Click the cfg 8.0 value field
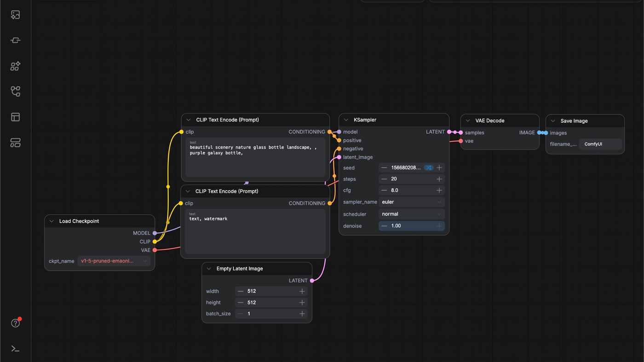Viewport: 644px width, 362px height. (x=412, y=190)
